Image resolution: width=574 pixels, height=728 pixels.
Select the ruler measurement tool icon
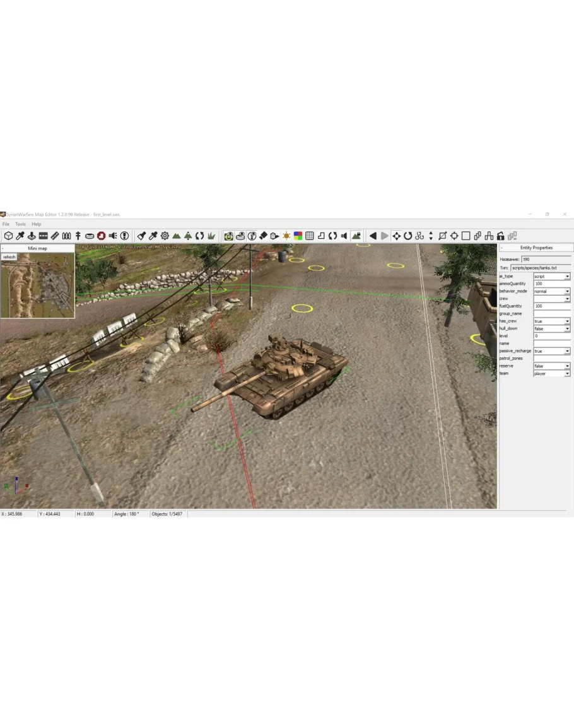coord(55,236)
